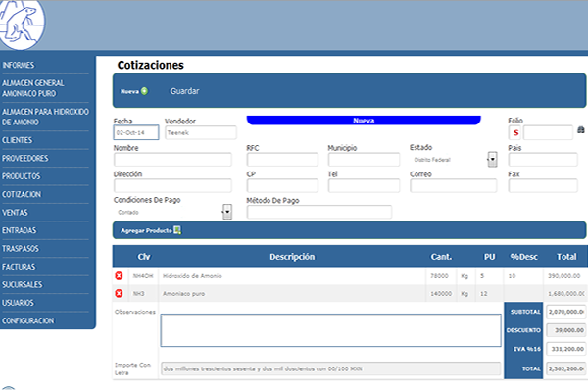
Task: Click the blue Nueva status bar
Action: click(364, 121)
